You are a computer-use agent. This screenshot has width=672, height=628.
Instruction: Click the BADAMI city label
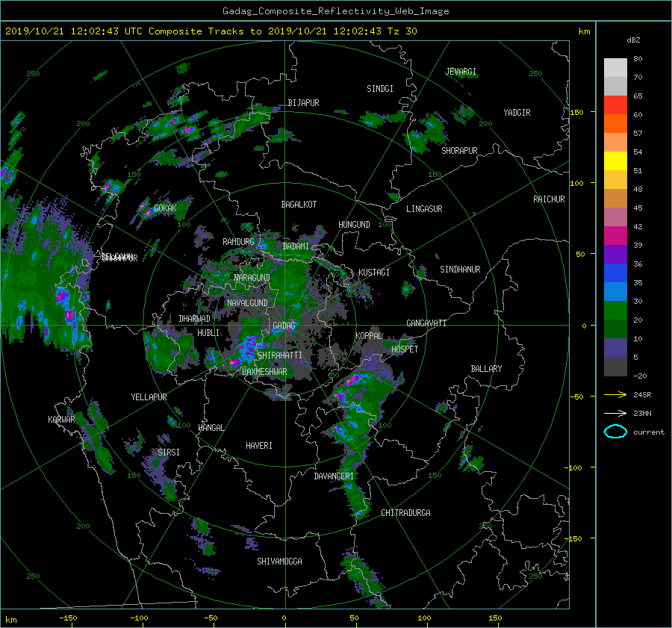pos(296,246)
